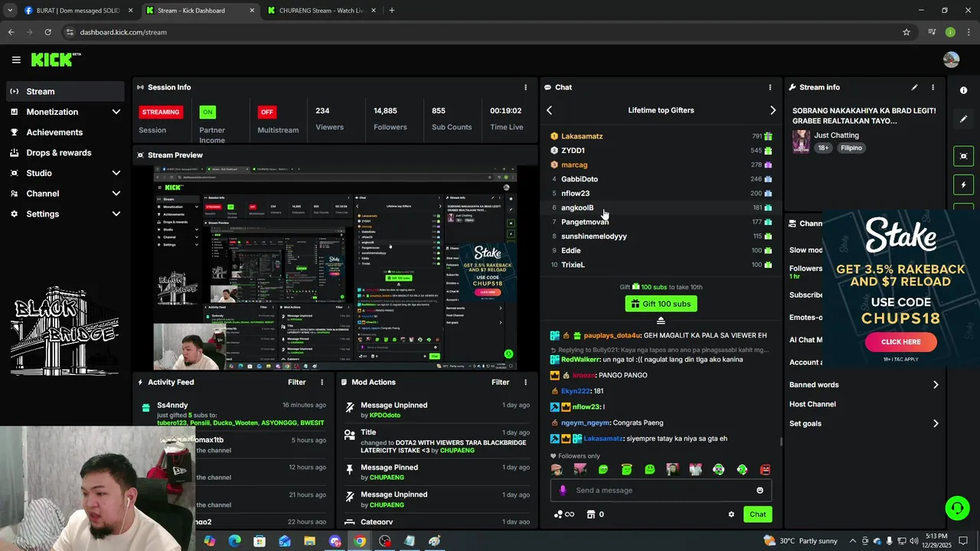Click the pencil icon on right sidebar
The height and width of the screenshot is (551, 980).
tap(963, 119)
